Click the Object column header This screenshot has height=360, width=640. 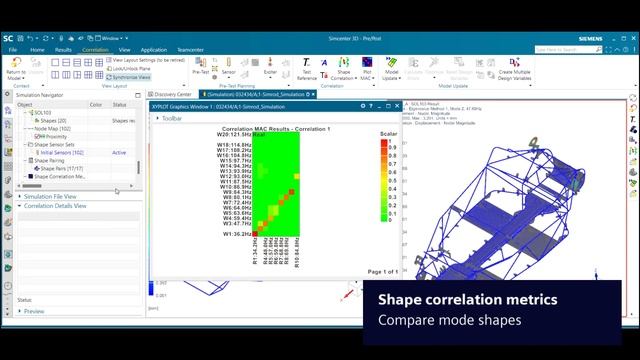[52, 104]
